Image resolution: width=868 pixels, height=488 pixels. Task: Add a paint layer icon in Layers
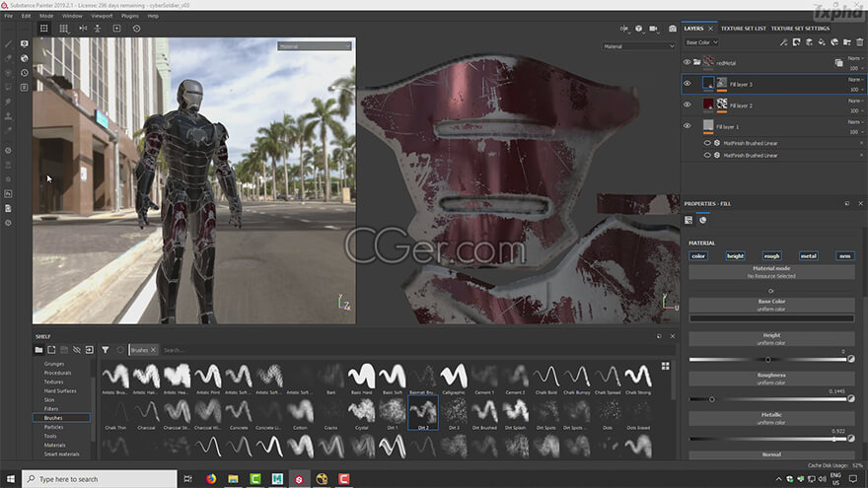tap(809, 42)
